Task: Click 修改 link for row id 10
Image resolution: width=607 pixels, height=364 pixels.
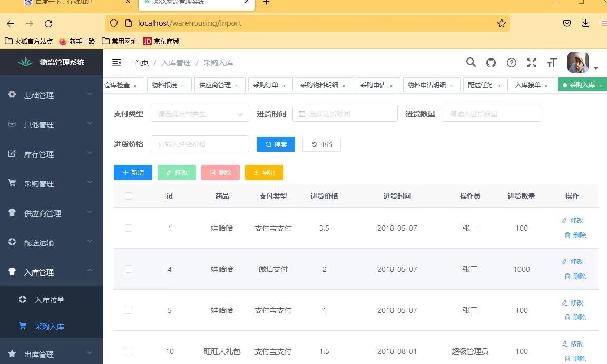Action: [573, 343]
